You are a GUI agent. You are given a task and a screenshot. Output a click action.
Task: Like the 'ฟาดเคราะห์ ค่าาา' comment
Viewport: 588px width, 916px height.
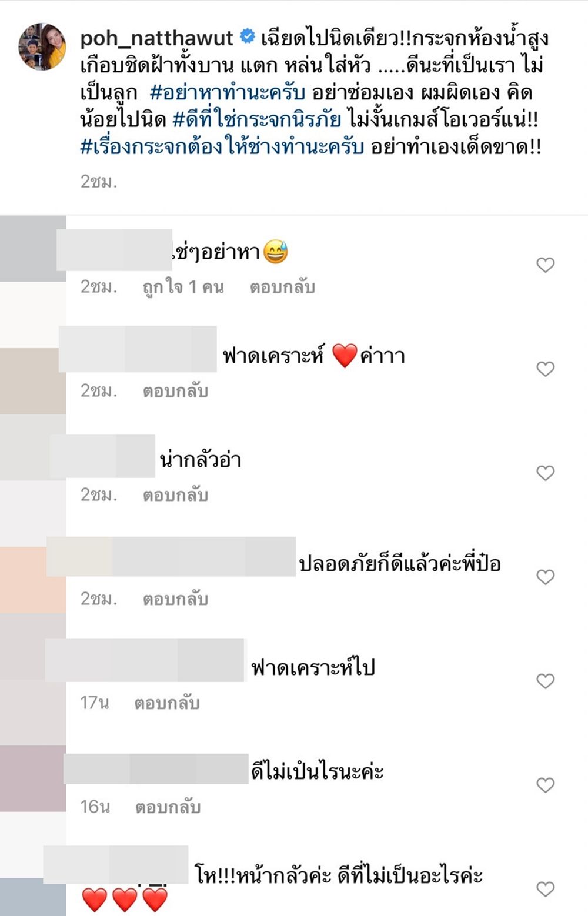coord(546,369)
